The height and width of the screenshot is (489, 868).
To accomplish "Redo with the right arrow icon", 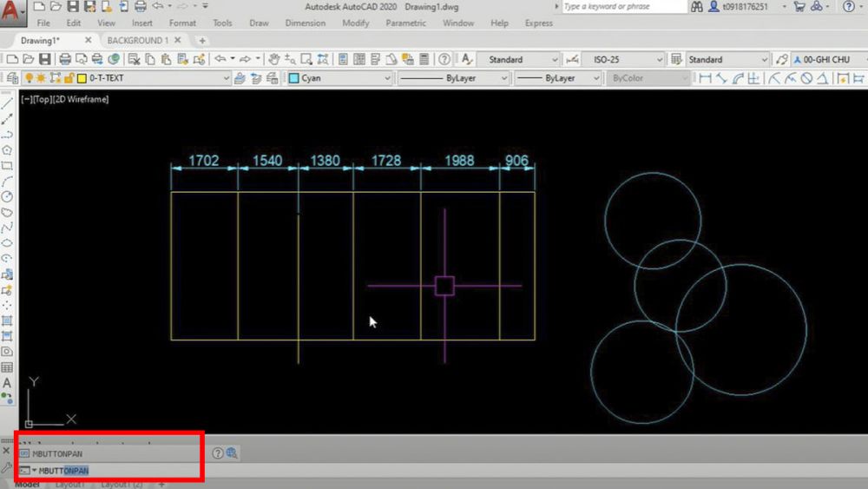I will (246, 59).
